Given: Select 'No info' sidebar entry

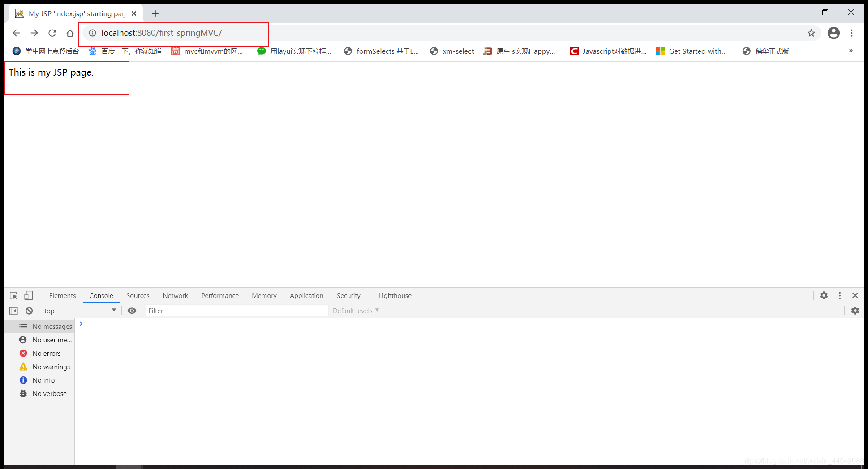Looking at the screenshot, I should [x=39, y=380].
